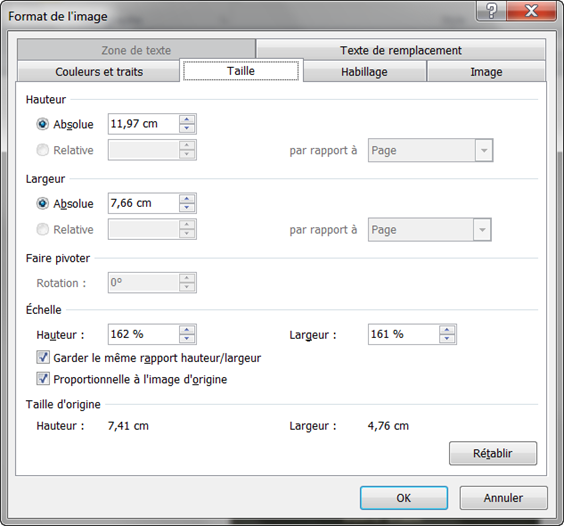Open the Texte de remplacement tab

tap(401, 50)
